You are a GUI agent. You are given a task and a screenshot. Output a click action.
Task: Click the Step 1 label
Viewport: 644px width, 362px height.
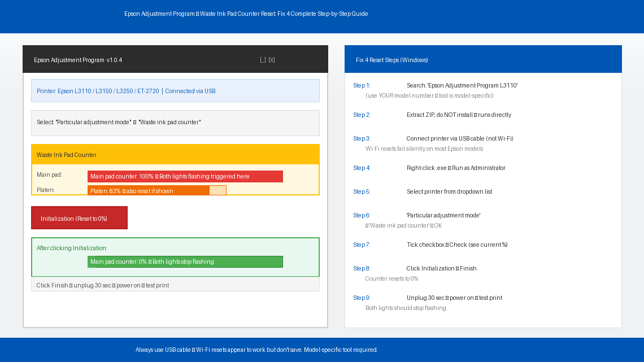(x=362, y=85)
